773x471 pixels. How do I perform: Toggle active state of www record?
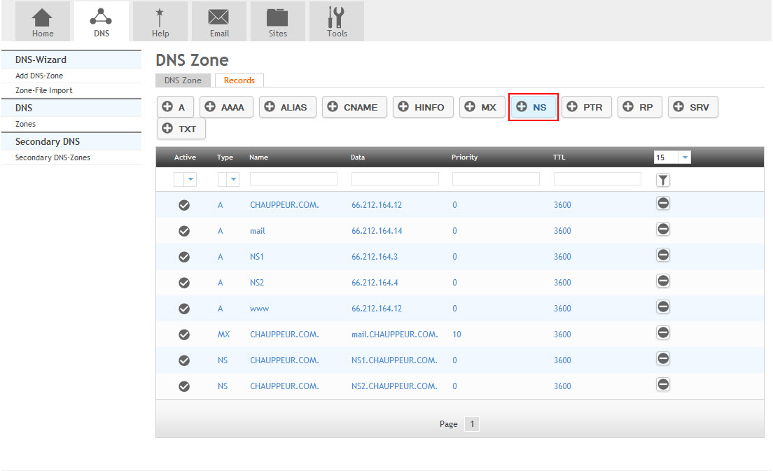[x=184, y=309]
